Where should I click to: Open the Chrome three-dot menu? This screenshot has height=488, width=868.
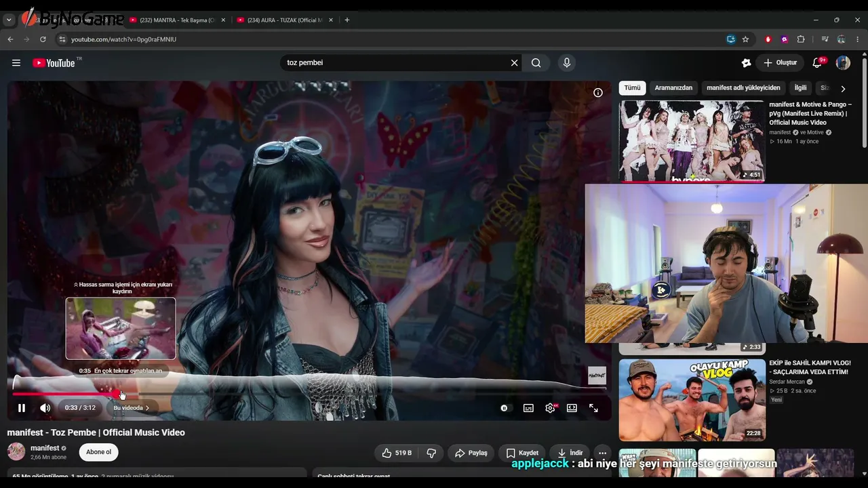click(858, 39)
